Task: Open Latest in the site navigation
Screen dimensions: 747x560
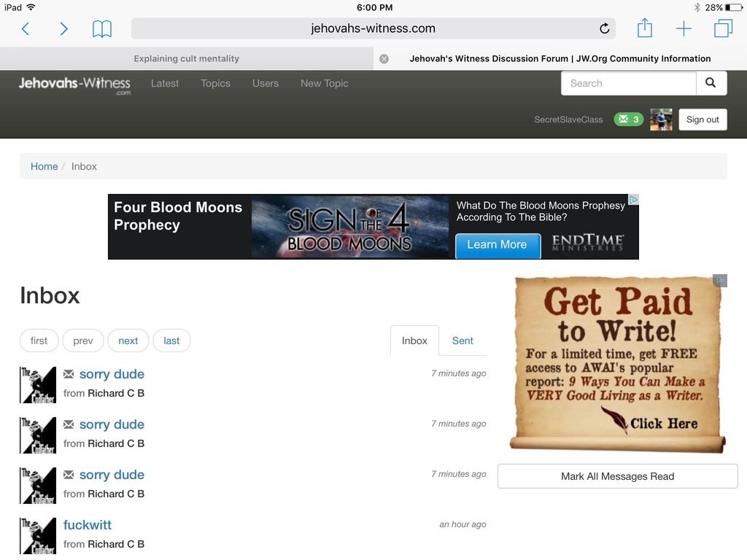Action: pos(165,83)
